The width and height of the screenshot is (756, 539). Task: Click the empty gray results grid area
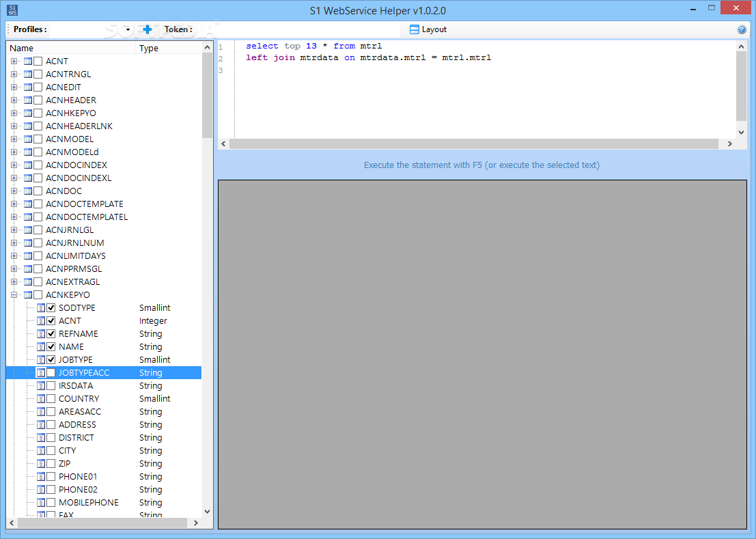click(x=482, y=355)
